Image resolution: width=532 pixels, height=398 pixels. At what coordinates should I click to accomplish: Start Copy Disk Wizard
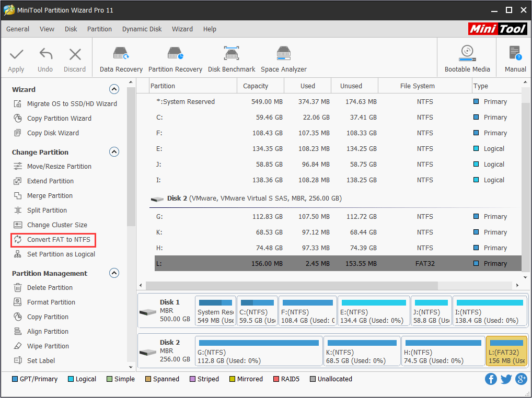tap(46, 133)
